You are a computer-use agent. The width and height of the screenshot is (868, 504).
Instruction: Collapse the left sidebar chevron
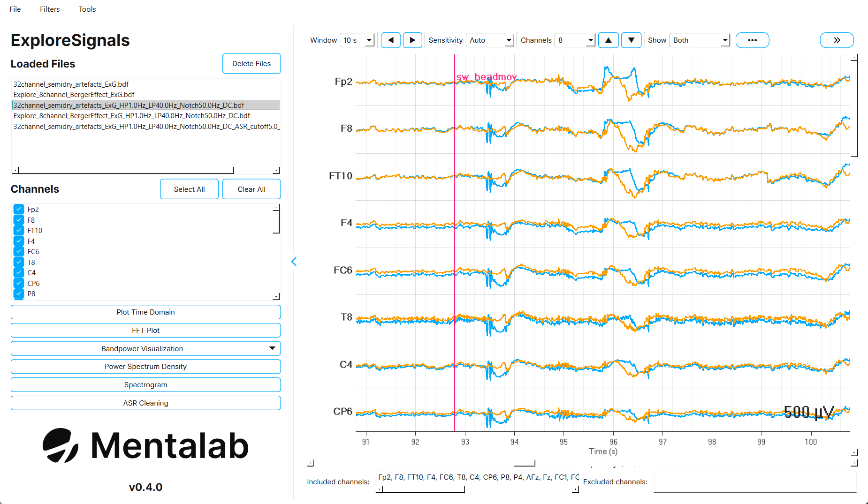coord(294,262)
